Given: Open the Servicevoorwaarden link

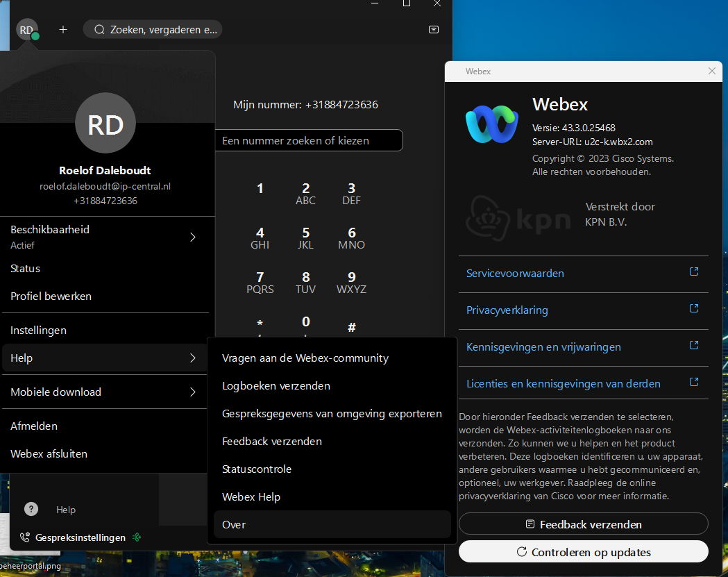Looking at the screenshot, I should [515, 273].
